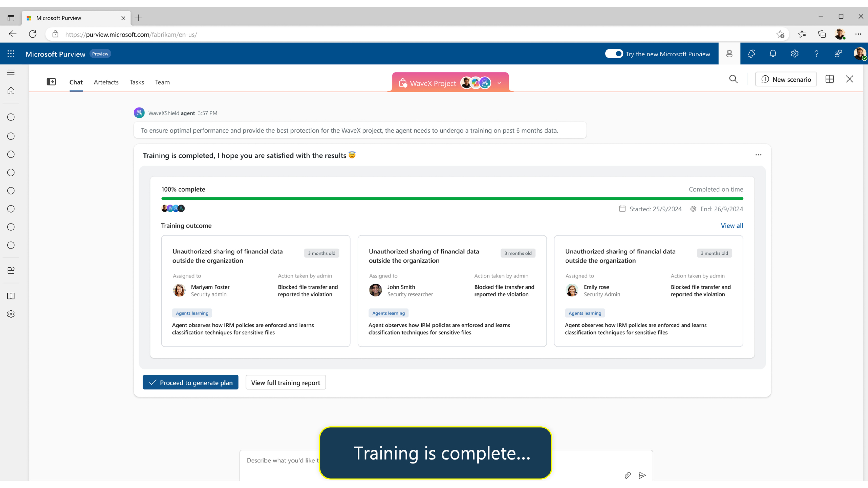Add this page to favorites star

pos(780,34)
